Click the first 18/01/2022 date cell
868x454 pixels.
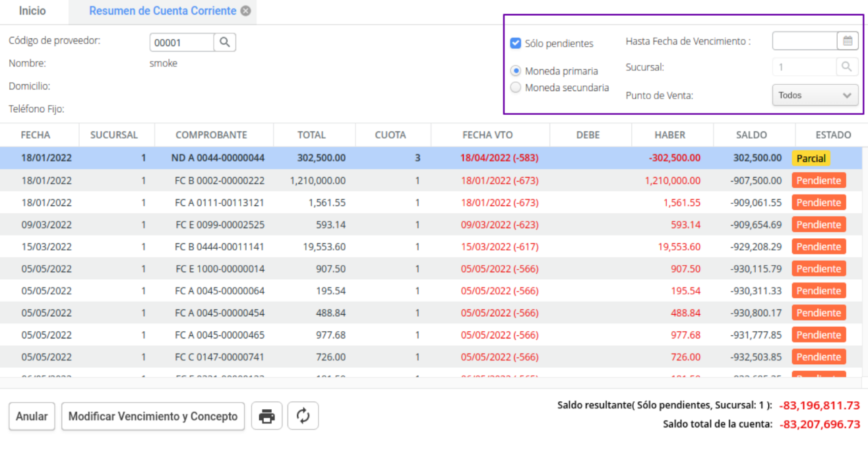tap(46, 158)
